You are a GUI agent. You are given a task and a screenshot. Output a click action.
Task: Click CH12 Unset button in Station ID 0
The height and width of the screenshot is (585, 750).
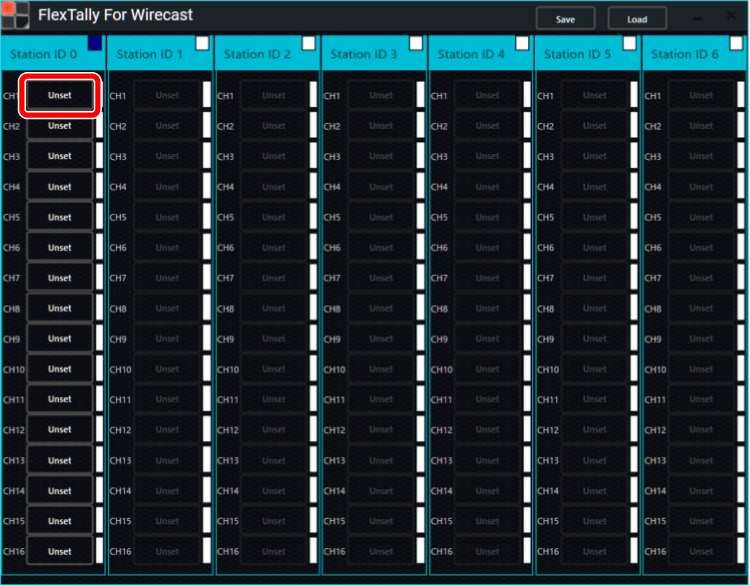(60, 430)
